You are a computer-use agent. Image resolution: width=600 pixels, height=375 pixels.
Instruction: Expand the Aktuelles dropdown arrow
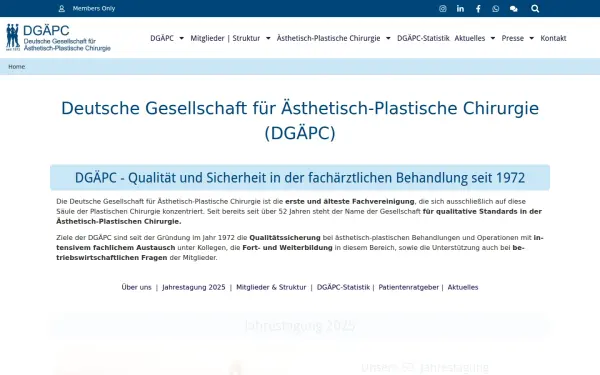[x=492, y=38]
